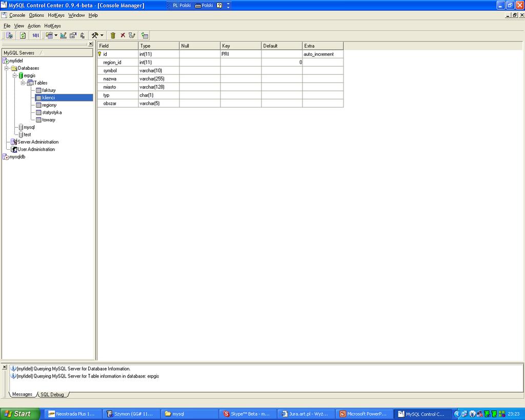Open the Action menu
Image resolution: width=525 pixels, height=420 pixels.
34,26
